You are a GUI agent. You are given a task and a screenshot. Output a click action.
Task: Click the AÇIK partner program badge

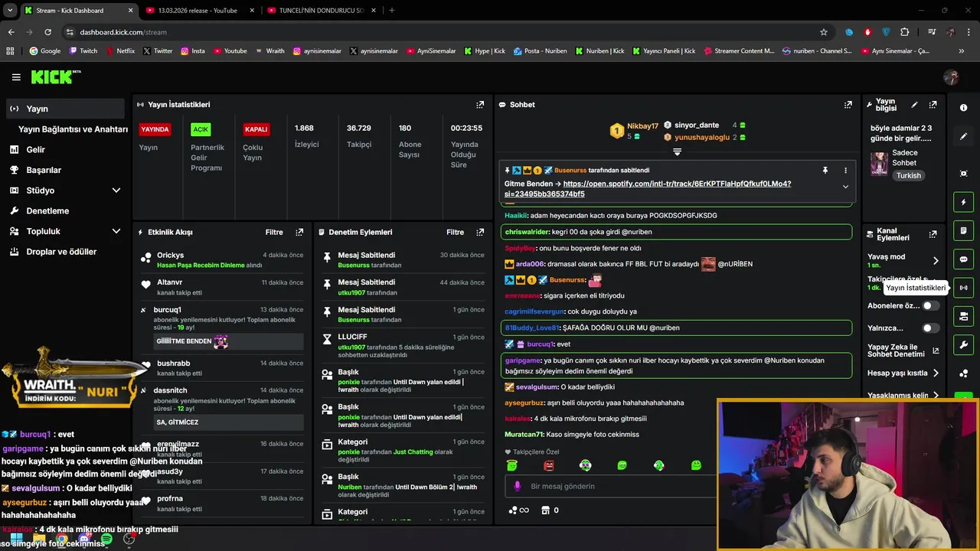(201, 129)
